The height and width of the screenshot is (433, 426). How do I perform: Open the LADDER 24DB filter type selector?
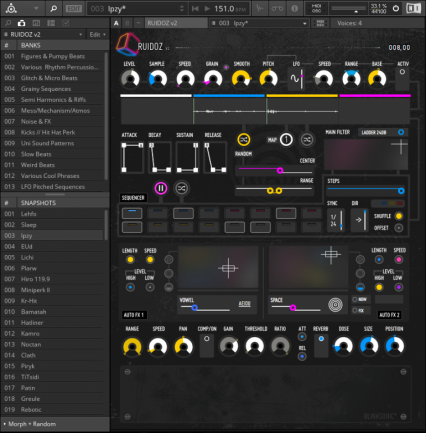[383, 132]
